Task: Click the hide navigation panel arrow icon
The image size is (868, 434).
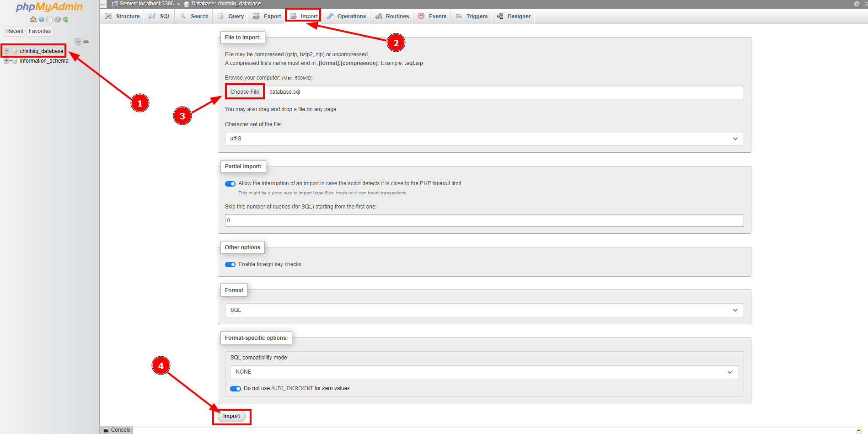Action: pos(103,4)
